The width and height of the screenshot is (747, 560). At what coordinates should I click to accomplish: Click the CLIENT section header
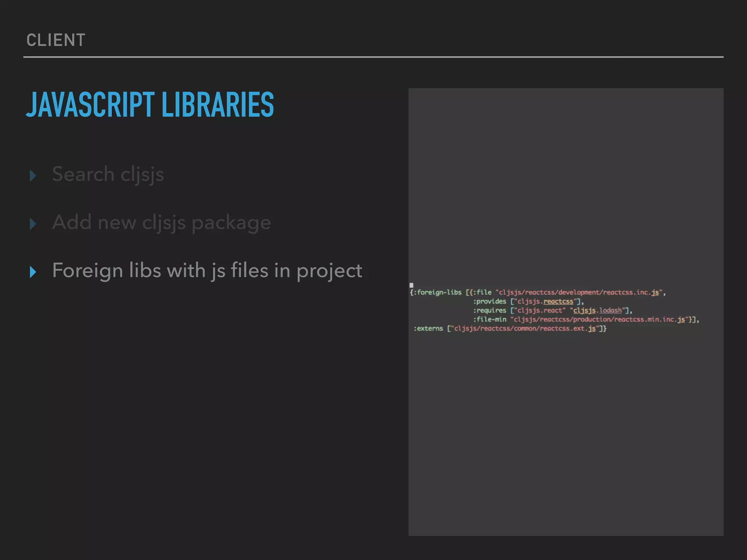pos(56,40)
